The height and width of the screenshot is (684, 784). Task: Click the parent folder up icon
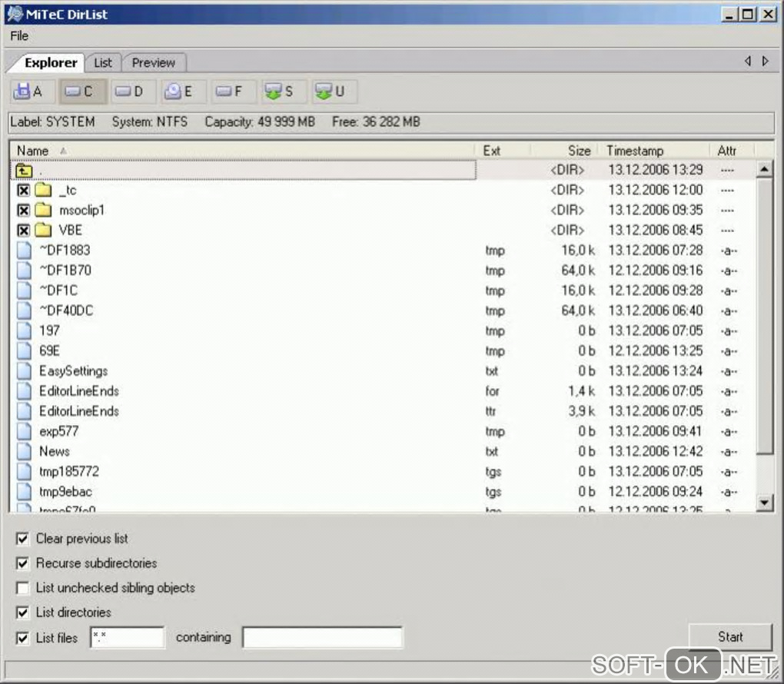[24, 171]
